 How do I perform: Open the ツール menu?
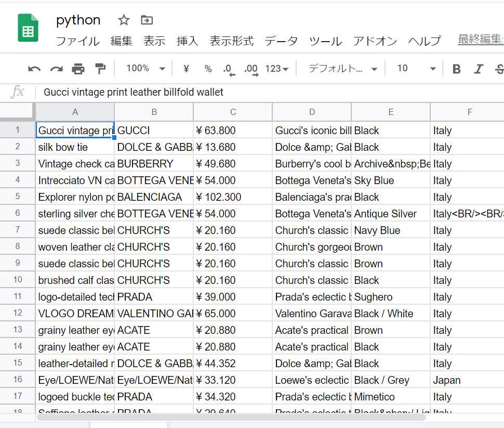(x=325, y=41)
